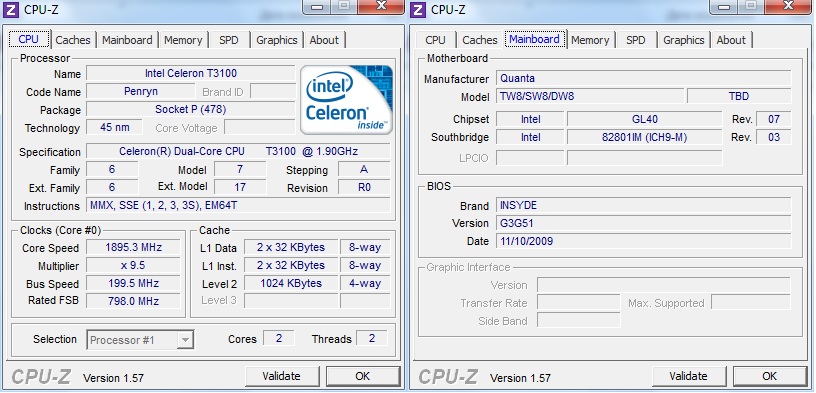Click the Revision value R0
The width and height of the screenshot is (816, 393).
364,187
